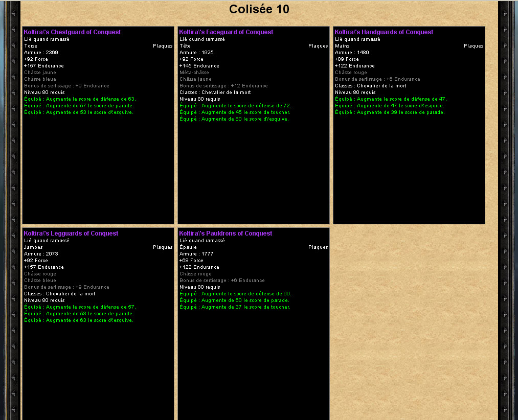Open Koltira's Chestguard of Conquest item link
The width and height of the screenshot is (518, 420).
72,32
